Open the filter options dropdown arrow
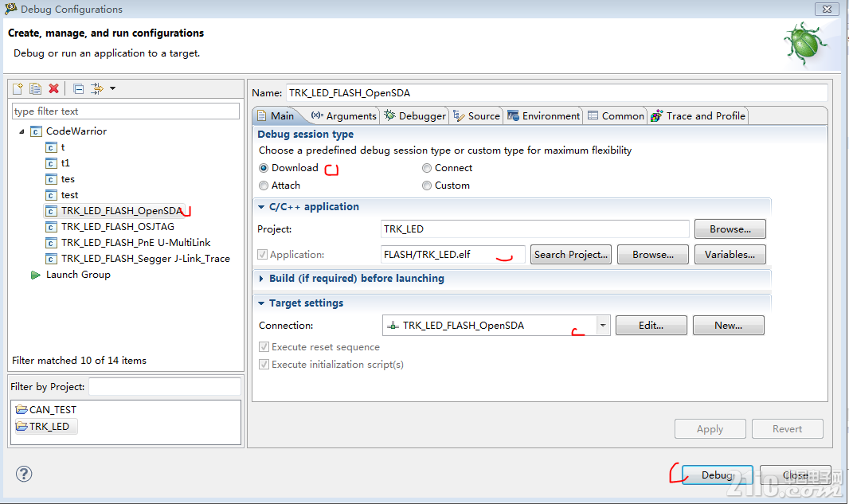849x504 pixels. click(112, 88)
